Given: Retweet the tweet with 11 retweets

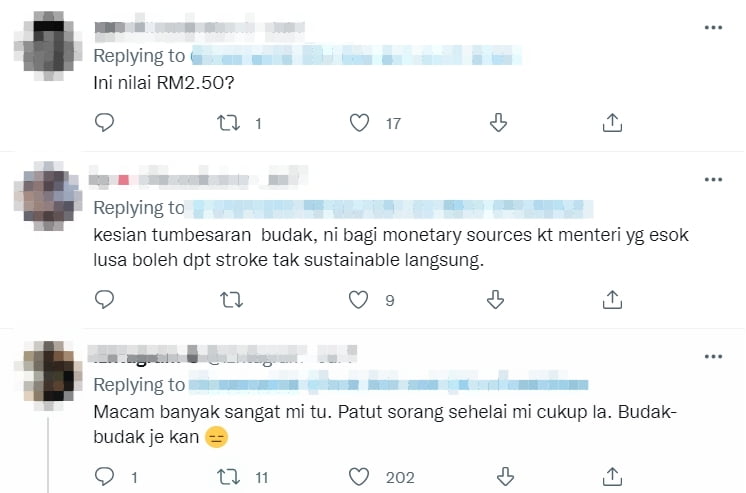Looking at the screenshot, I should point(228,476).
